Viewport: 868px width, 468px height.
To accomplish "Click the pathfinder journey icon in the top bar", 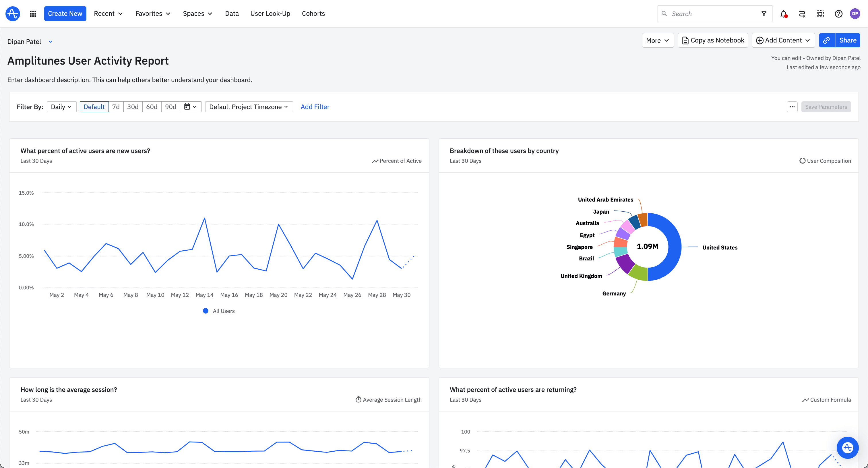I will [802, 14].
